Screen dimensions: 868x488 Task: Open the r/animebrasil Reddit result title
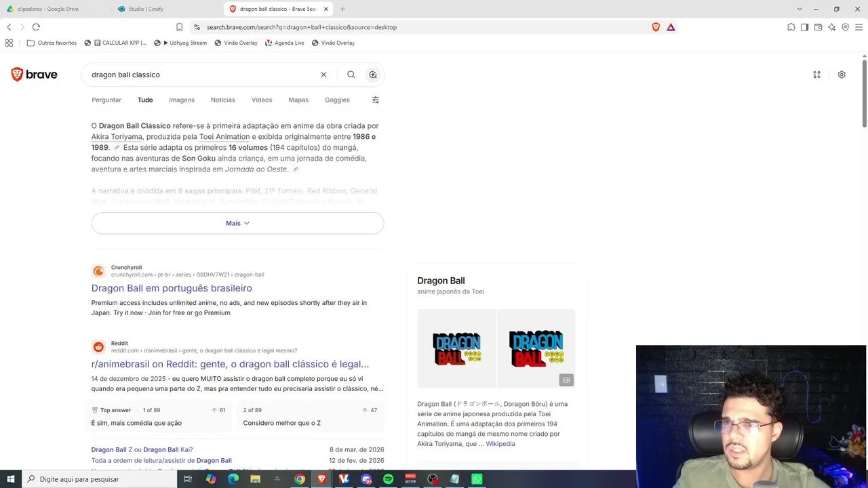coord(231,364)
